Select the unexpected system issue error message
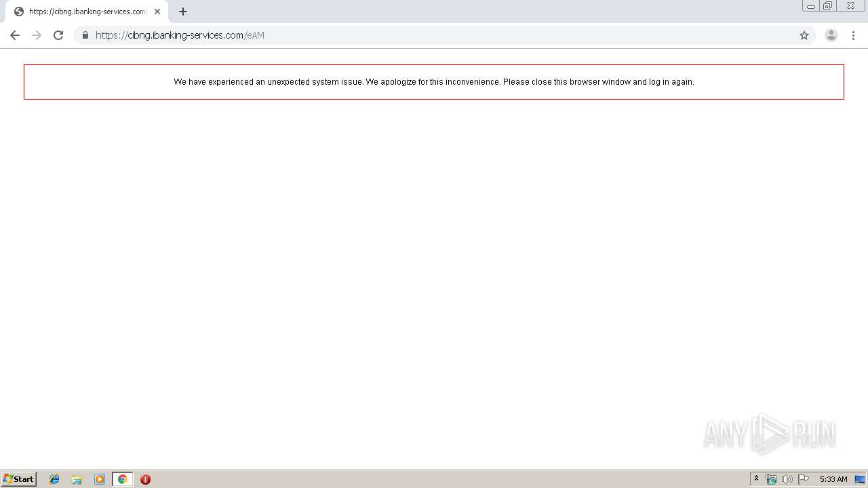The height and width of the screenshot is (488, 868). [434, 82]
